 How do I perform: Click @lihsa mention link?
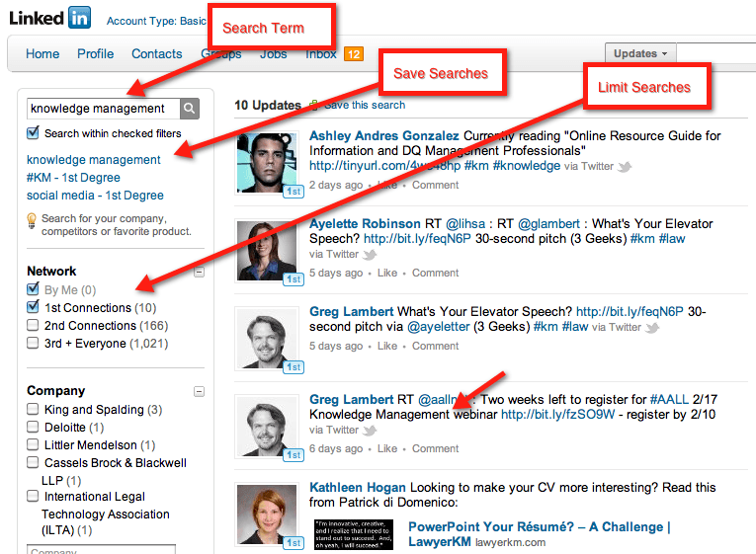tap(465, 224)
